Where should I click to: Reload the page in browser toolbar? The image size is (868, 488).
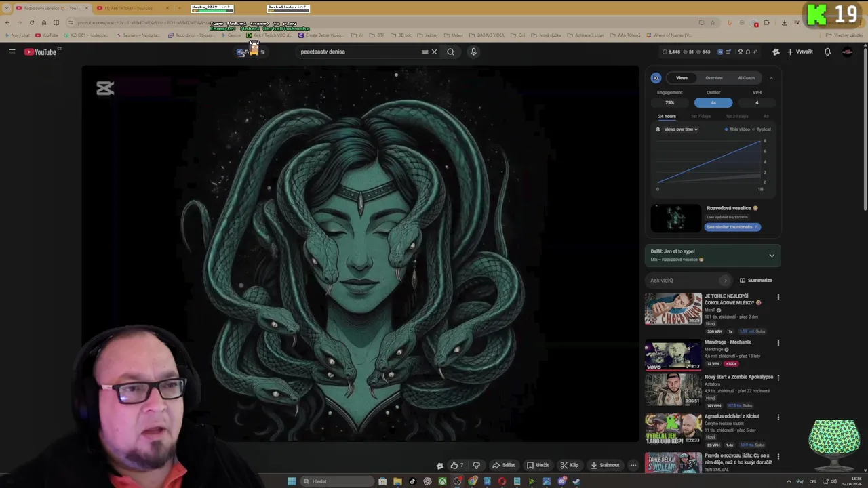pos(31,22)
